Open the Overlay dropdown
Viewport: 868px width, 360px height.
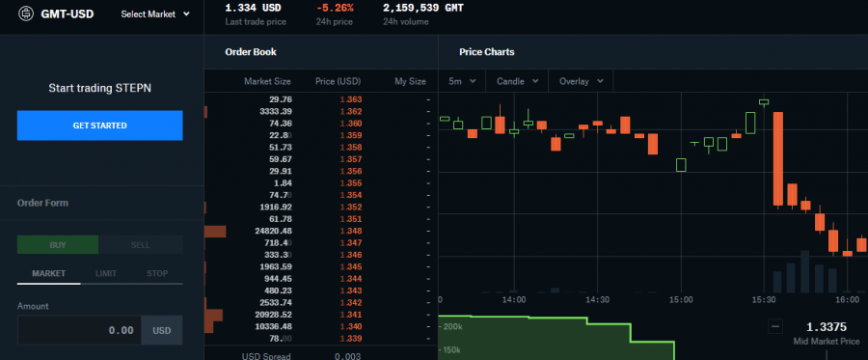click(581, 81)
